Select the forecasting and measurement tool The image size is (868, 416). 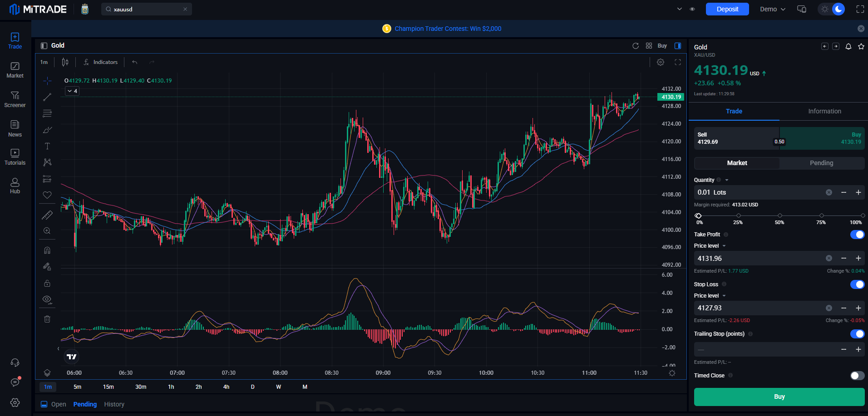click(47, 179)
